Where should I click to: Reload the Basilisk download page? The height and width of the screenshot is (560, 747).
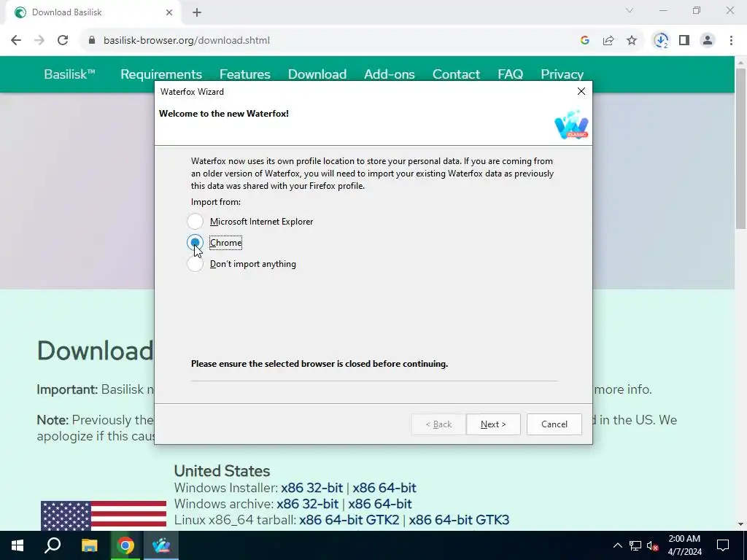pos(63,41)
